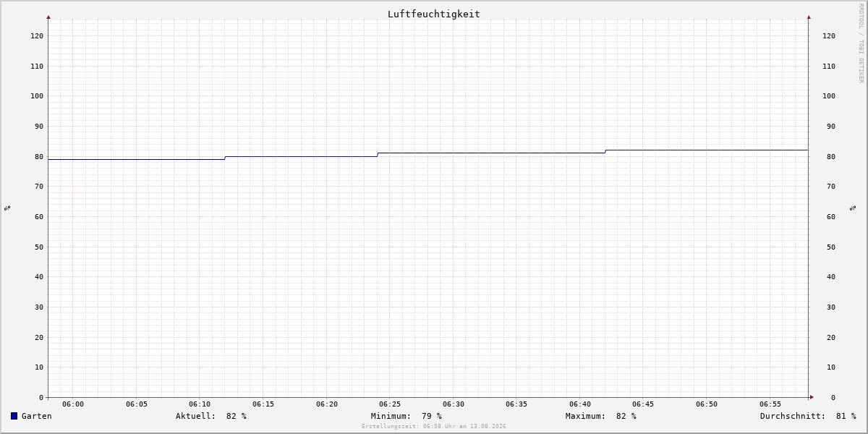Click the RRDTOOL / TOBI OETIKER watermark

[x=861, y=43]
